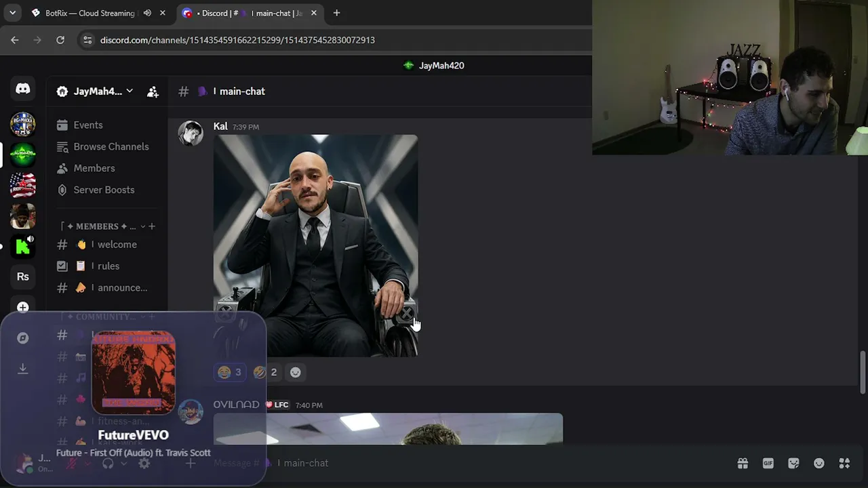Open the Members list
Screen dimensions: 868x488
[107, 169]
